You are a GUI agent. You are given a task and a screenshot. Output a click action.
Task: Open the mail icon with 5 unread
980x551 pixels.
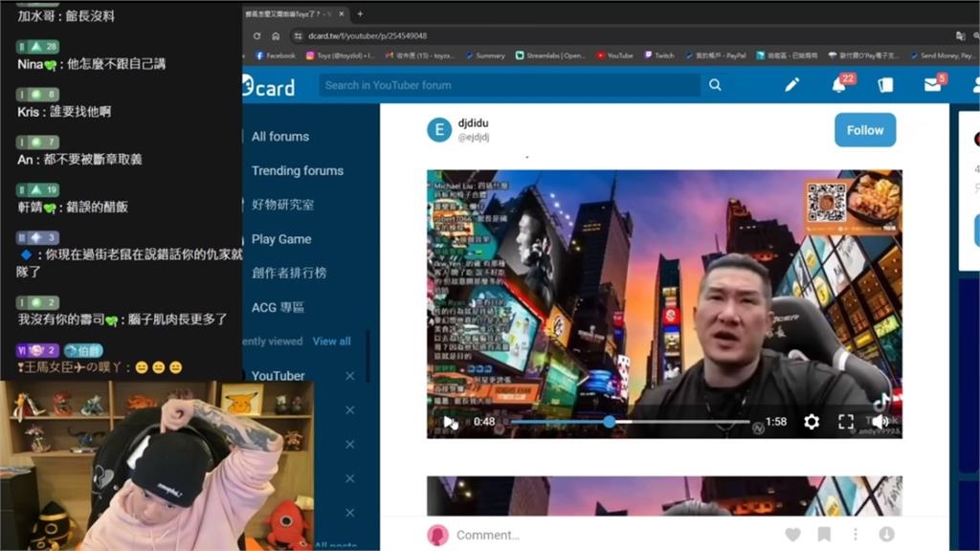click(x=932, y=85)
